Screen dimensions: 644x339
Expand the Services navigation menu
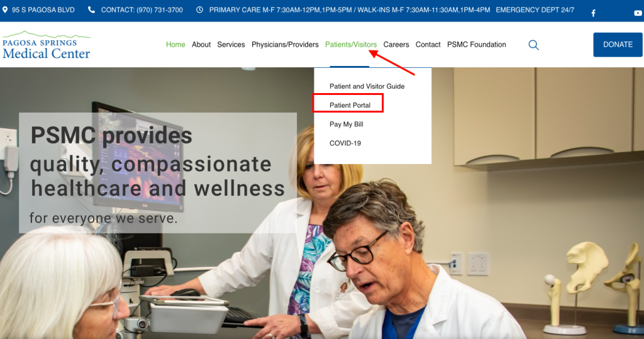coord(231,45)
